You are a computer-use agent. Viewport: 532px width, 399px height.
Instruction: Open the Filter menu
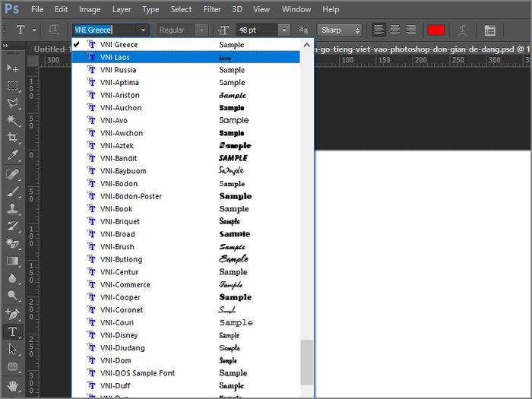pos(212,9)
